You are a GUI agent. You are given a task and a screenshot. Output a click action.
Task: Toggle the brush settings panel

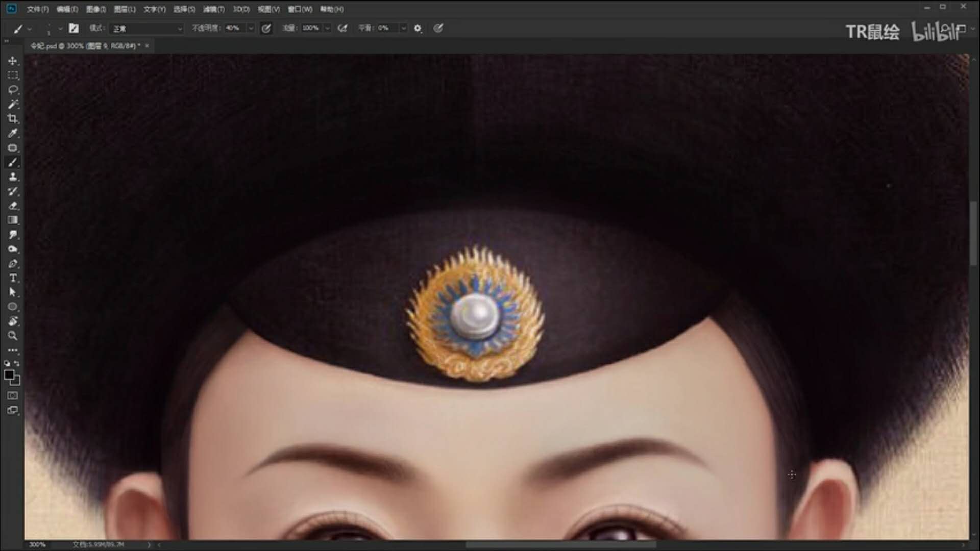pyautogui.click(x=74, y=29)
